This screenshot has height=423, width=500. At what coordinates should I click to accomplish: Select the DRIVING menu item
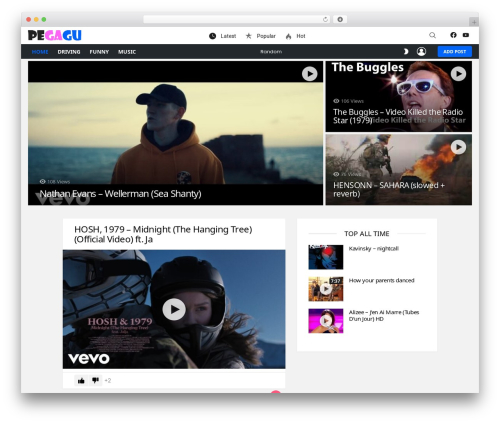69,52
